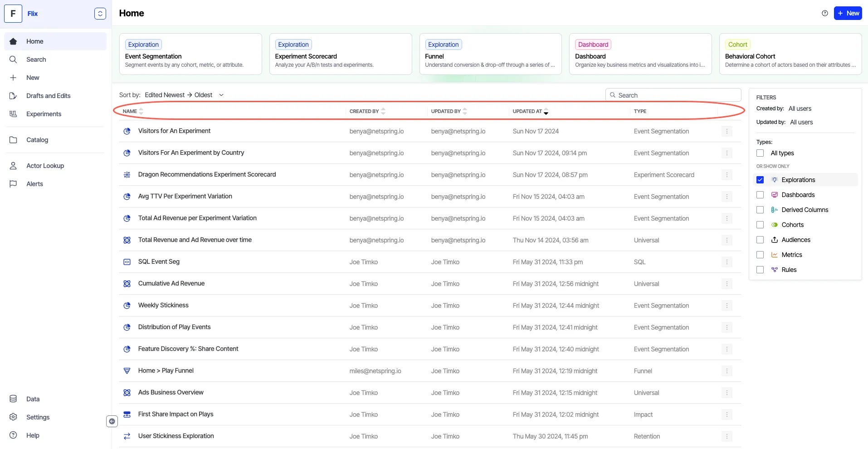Click the funnel icon beside Home > Play Funnel
This screenshot has height=449, width=868.
point(127,371)
